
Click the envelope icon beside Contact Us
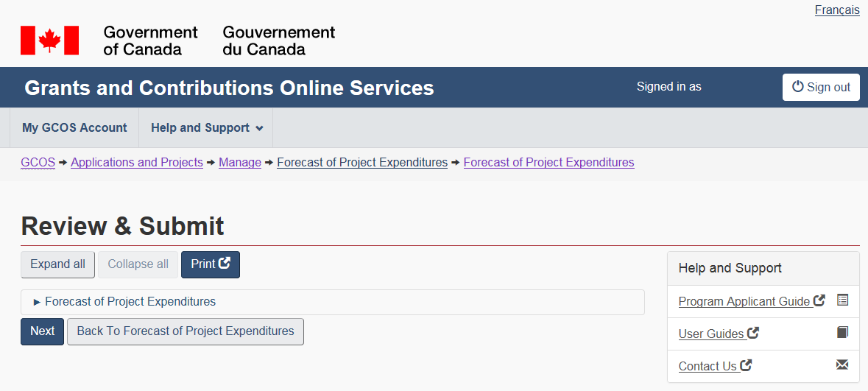point(843,365)
